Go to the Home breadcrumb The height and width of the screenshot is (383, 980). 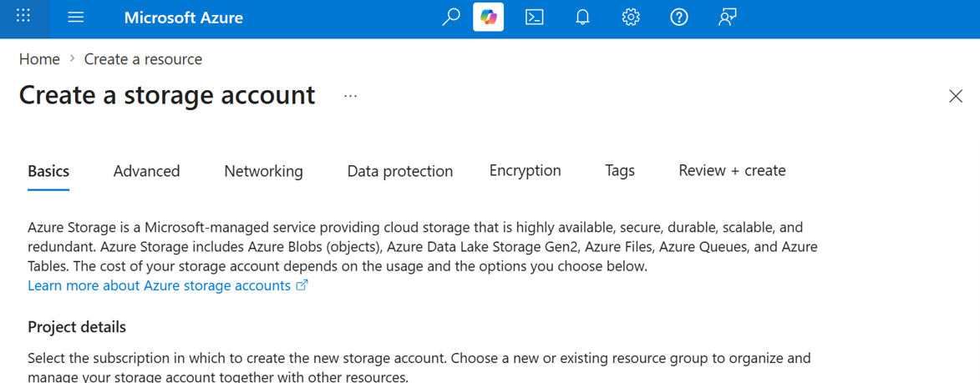pyautogui.click(x=39, y=59)
